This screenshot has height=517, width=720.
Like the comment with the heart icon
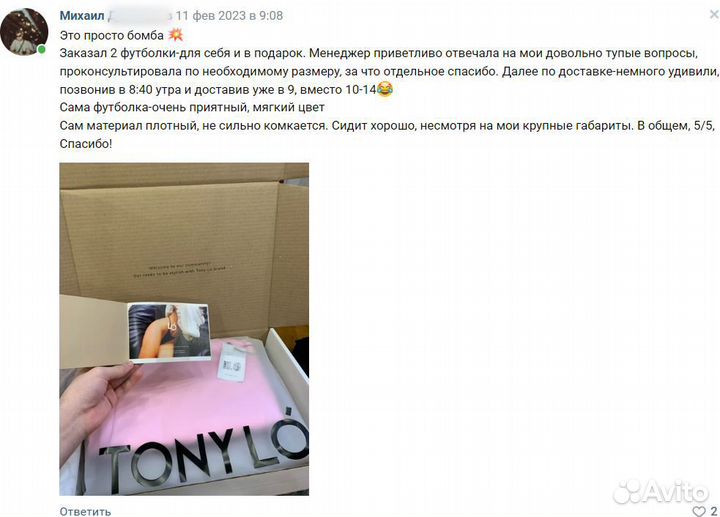click(x=698, y=511)
